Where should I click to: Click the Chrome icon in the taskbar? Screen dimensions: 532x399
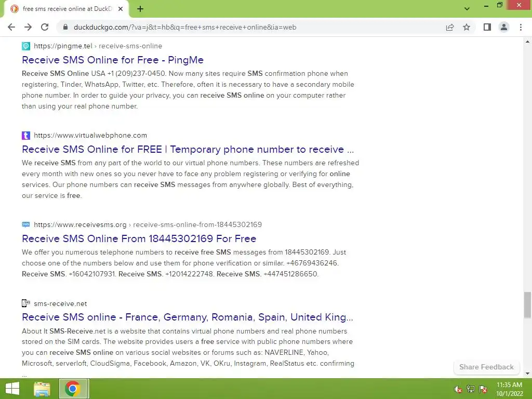pyautogui.click(x=72, y=389)
